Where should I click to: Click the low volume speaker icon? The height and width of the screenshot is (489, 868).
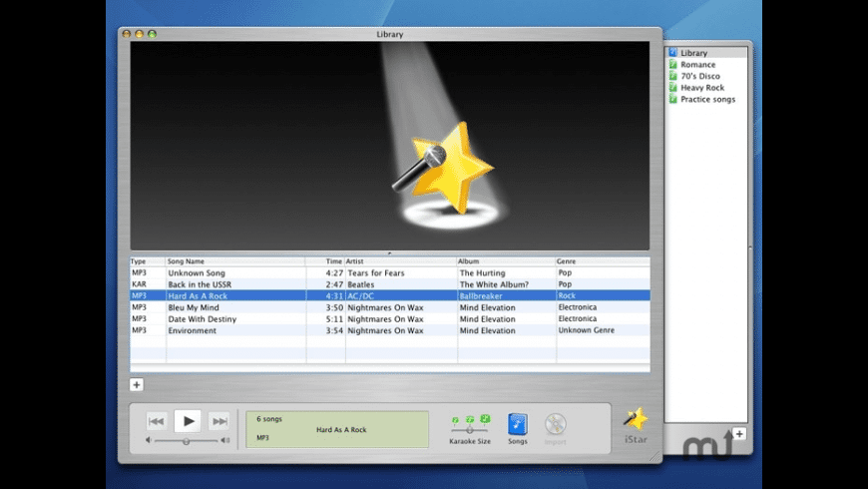click(x=150, y=440)
